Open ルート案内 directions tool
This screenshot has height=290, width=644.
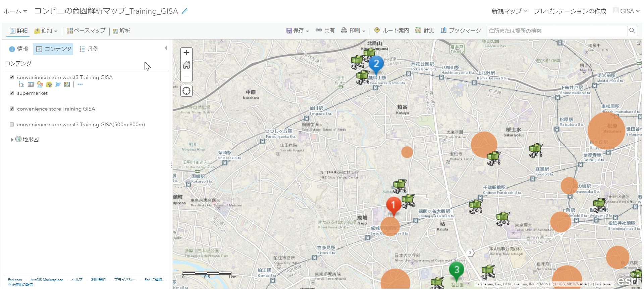coord(391,30)
